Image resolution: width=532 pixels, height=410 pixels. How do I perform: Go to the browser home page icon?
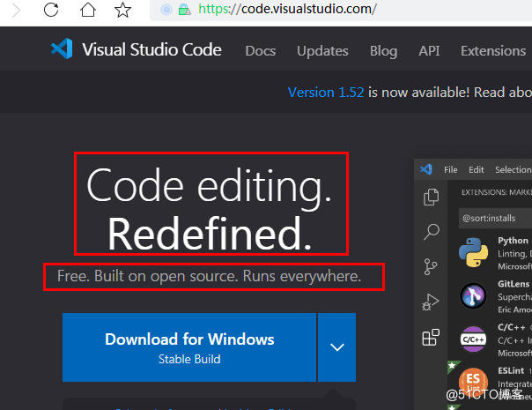88,11
